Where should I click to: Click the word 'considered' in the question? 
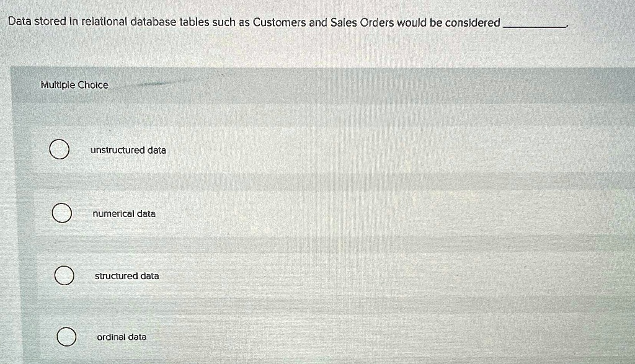coord(471,22)
